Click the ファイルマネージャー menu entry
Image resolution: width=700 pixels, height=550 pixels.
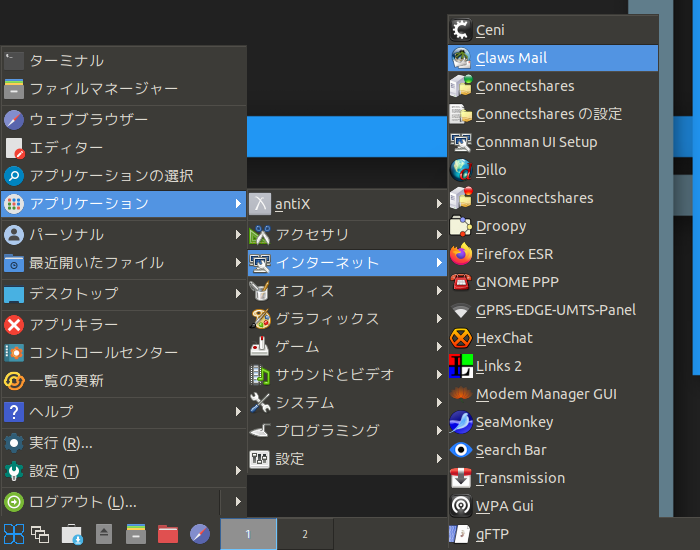(x=124, y=89)
